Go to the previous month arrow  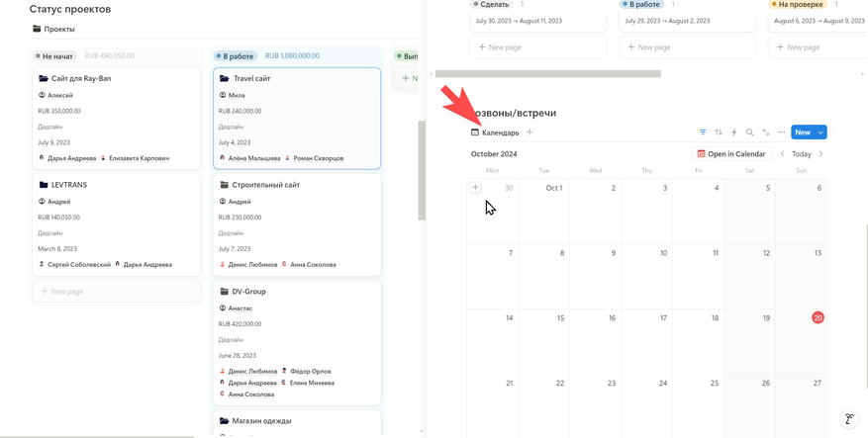pos(783,154)
